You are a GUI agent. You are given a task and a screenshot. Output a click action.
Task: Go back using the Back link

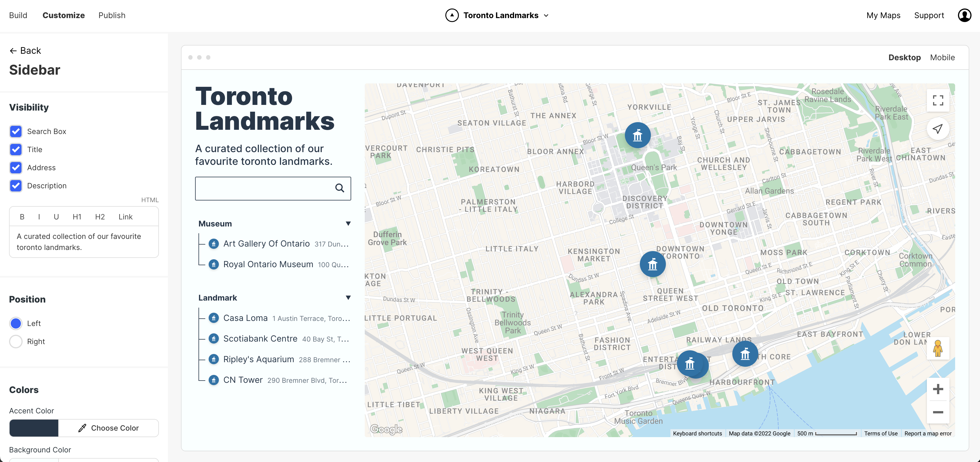pyautogui.click(x=25, y=50)
